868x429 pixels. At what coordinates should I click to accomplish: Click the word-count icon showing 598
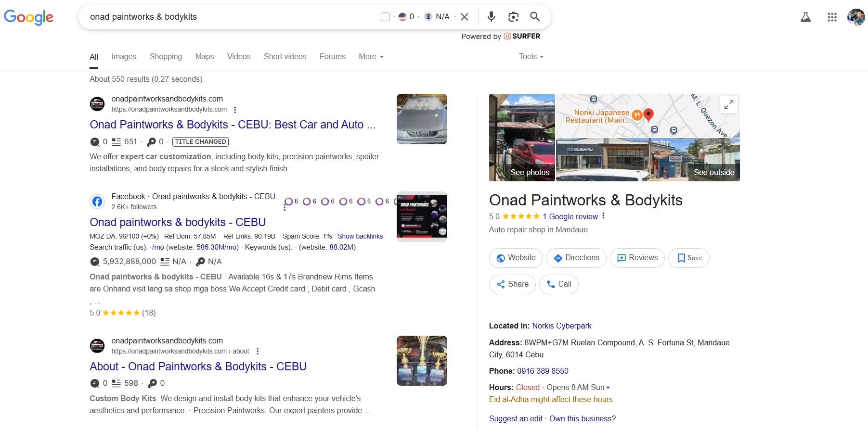116,383
